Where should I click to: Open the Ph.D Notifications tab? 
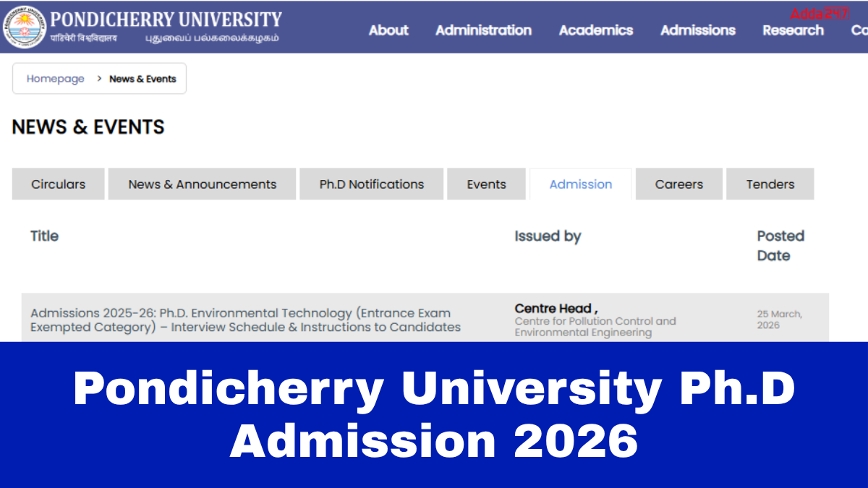point(372,184)
